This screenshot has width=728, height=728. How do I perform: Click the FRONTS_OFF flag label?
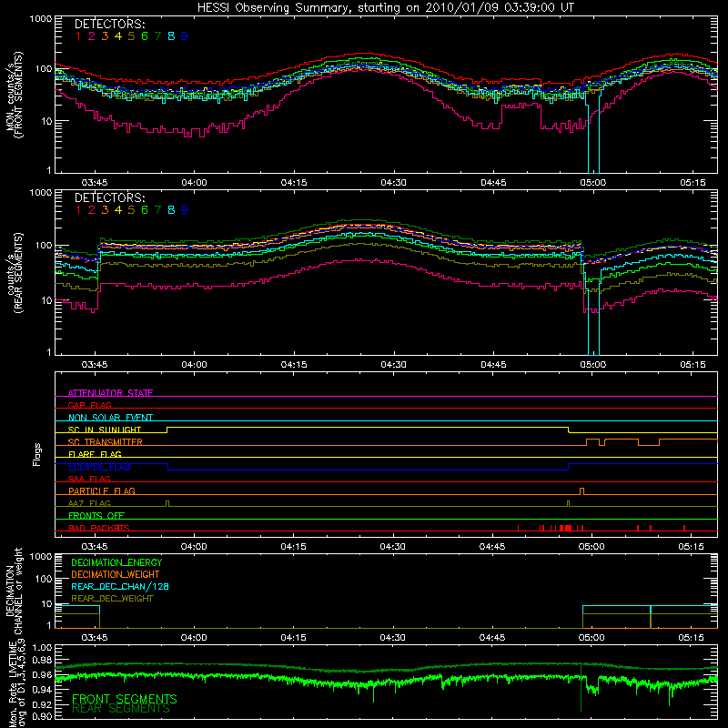(96, 516)
